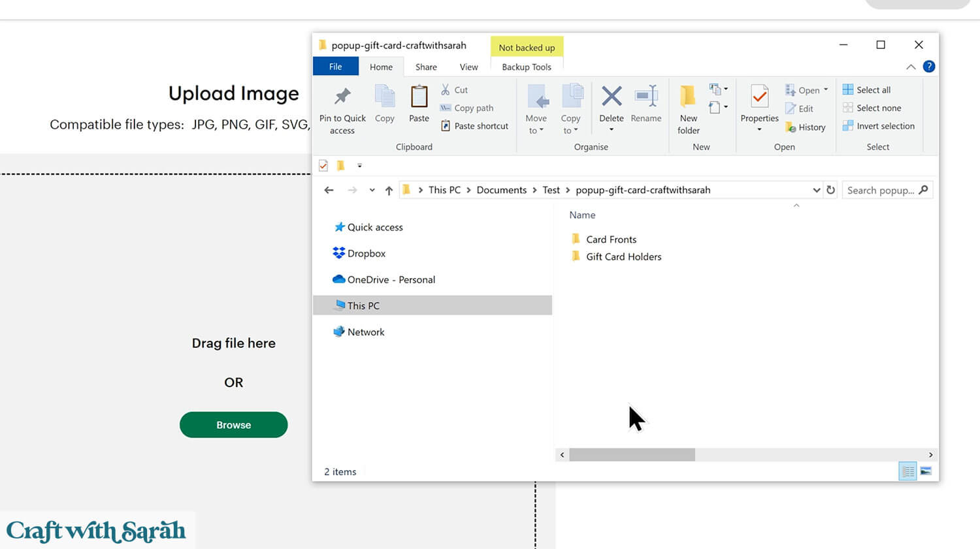Toggle the properties checkbox in quick access toolbar

323,166
